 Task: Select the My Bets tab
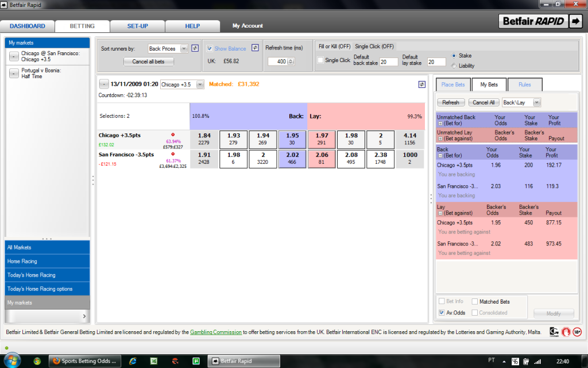[489, 85]
